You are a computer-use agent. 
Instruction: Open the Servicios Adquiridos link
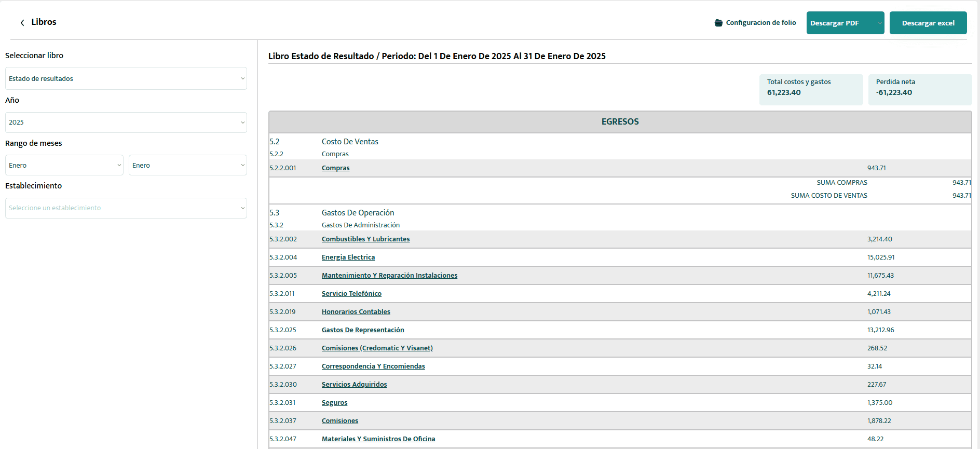[354, 385]
